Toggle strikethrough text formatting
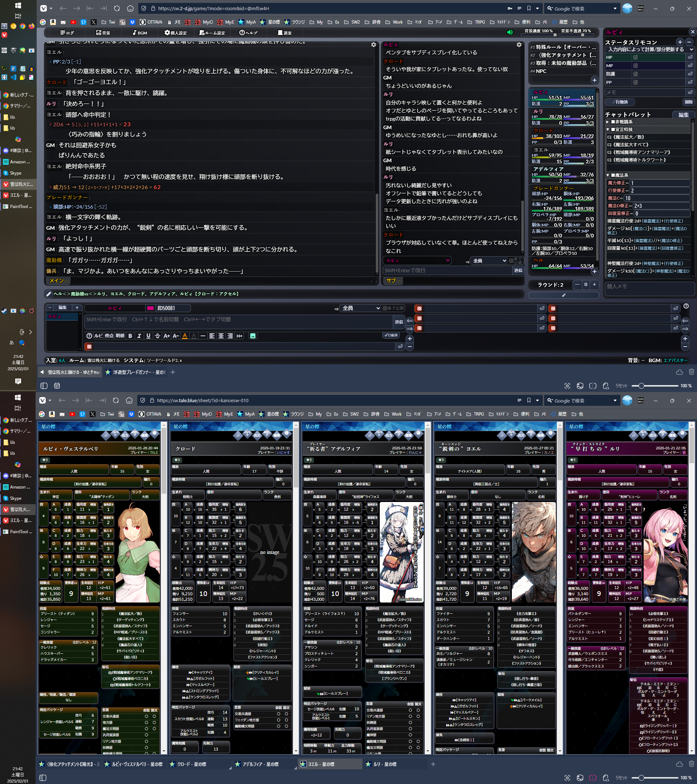Screen dimensions: 697x784 (158, 336)
